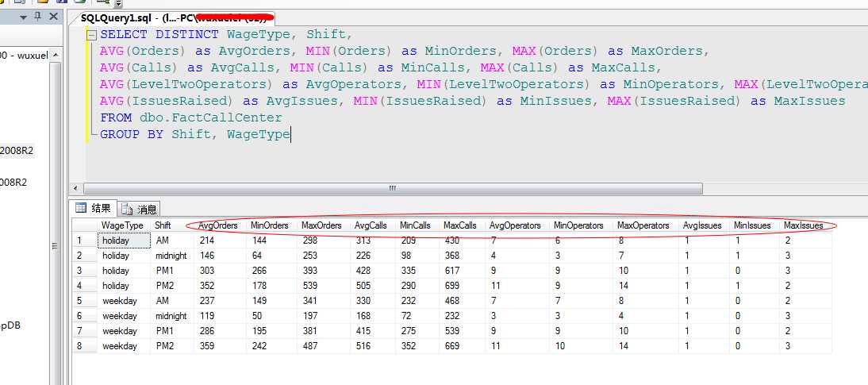Select row header number 1
The image size is (868, 385).
[85, 241]
